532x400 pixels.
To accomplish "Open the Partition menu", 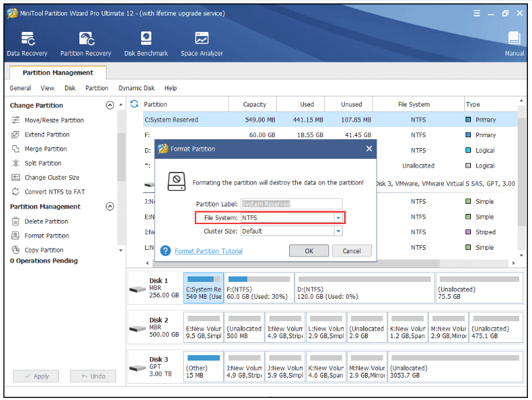I will [x=96, y=88].
